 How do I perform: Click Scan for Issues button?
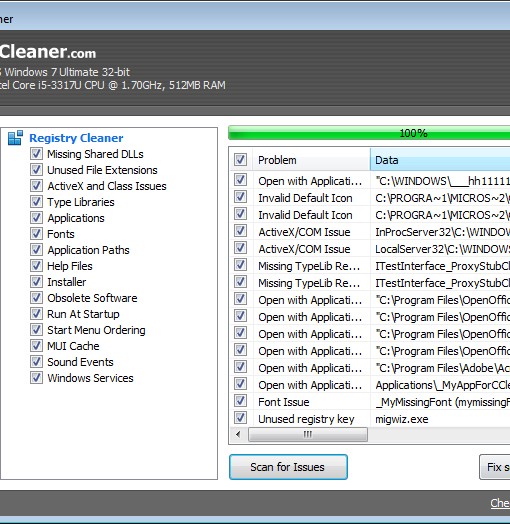click(x=288, y=467)
